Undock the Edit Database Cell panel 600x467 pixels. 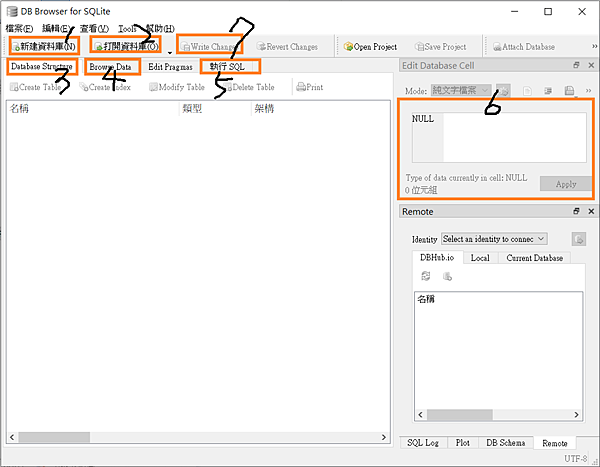point(576,65)
